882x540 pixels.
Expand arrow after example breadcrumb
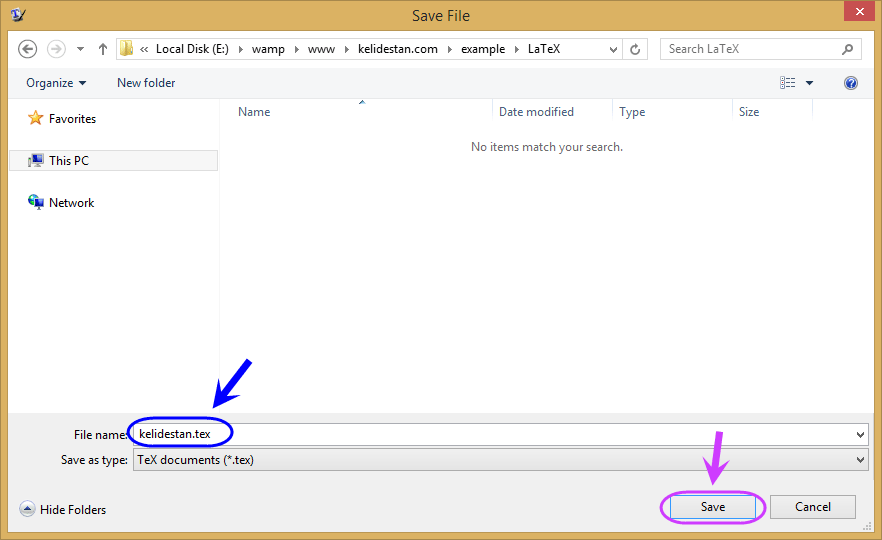(x=516, y=50)
